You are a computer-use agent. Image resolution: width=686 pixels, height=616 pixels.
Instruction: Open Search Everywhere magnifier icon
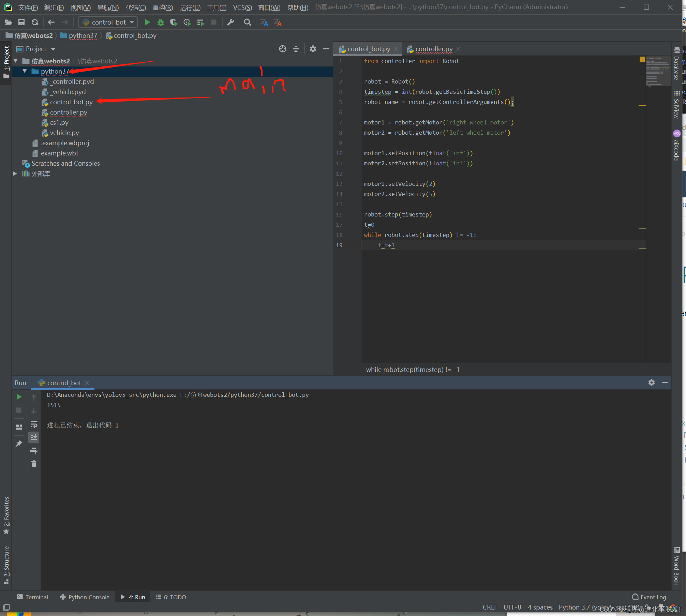(248, 22)
